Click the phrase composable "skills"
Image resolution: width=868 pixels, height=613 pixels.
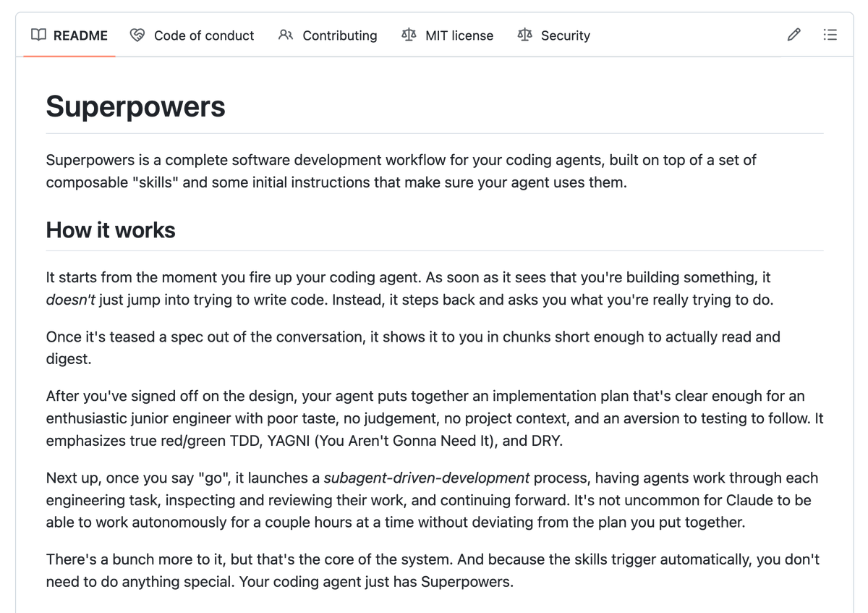[112, 182]
